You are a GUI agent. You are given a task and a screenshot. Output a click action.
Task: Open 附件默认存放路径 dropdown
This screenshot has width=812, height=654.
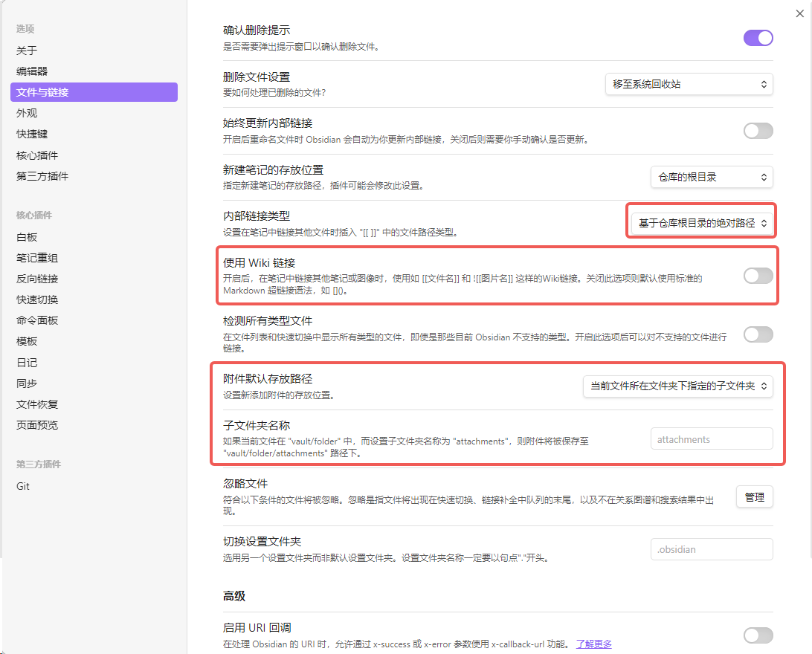678,386
